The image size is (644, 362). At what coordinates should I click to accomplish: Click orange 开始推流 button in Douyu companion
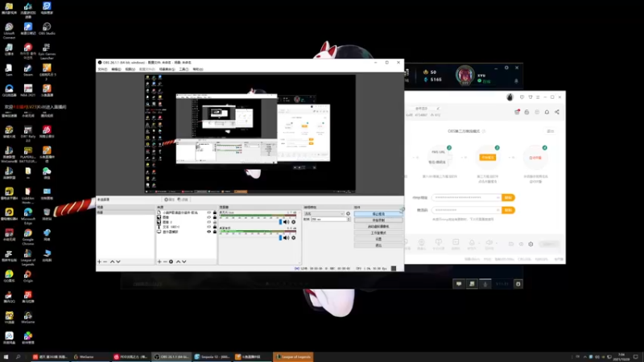click(x=488, y=158)
